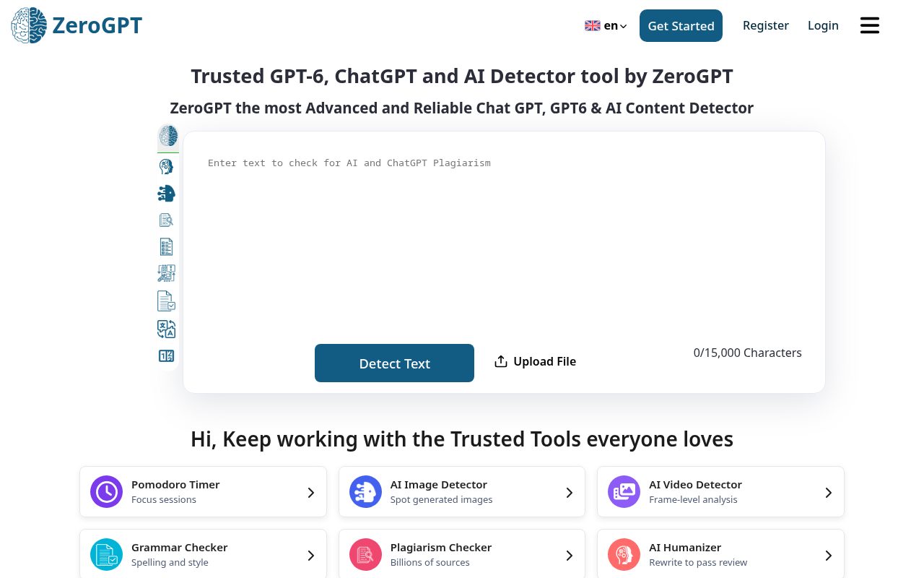Select the pencil and arrows sidebar icon
The width and height of the screenshot is (924, 578).
[x=167, y=274]
